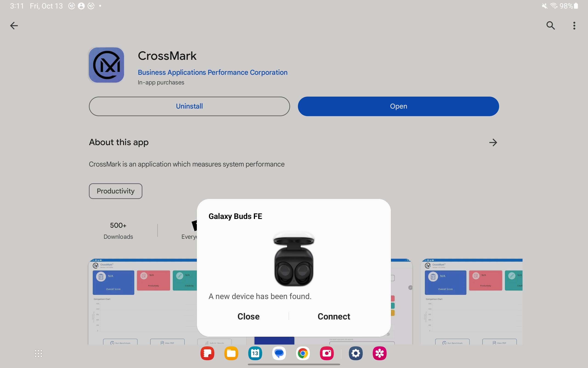The height and width of the screenshot is (368, 588).
Task: Open the first CrossMark screenshot preview
Action: tap(143, 302)
